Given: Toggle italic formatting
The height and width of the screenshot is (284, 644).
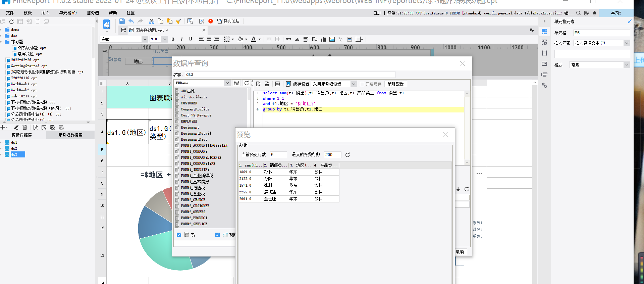Looking at the screenshot, I should [x=182, y=39].
